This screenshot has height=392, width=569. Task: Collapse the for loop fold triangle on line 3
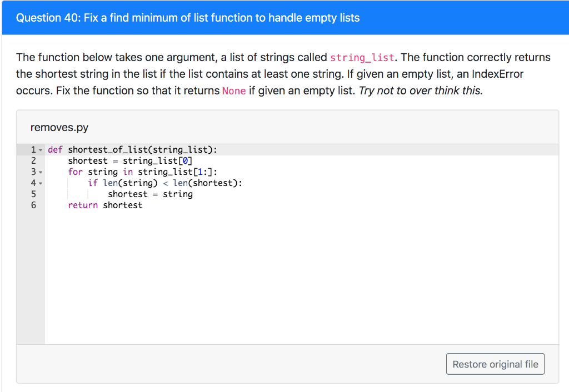(x=41, y=172)
